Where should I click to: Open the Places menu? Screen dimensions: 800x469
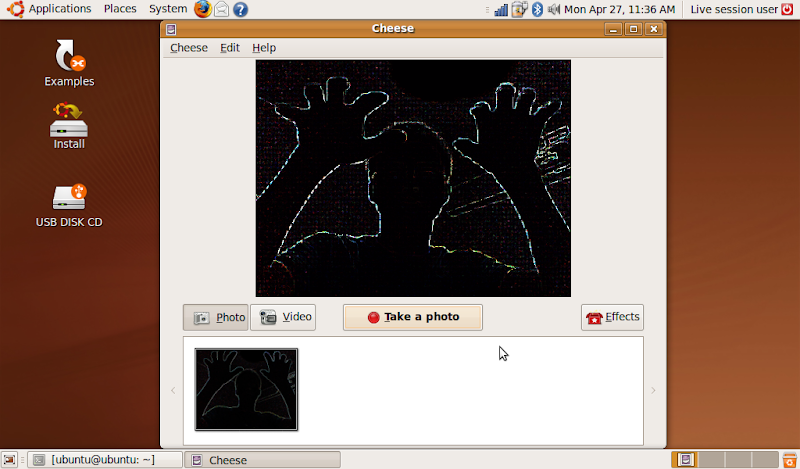(x=120, y=9)
